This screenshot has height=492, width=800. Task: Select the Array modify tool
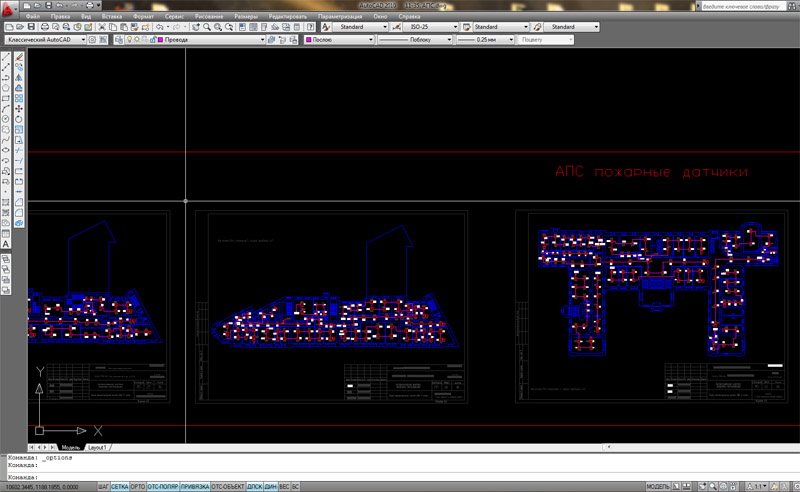coord(19,98)
